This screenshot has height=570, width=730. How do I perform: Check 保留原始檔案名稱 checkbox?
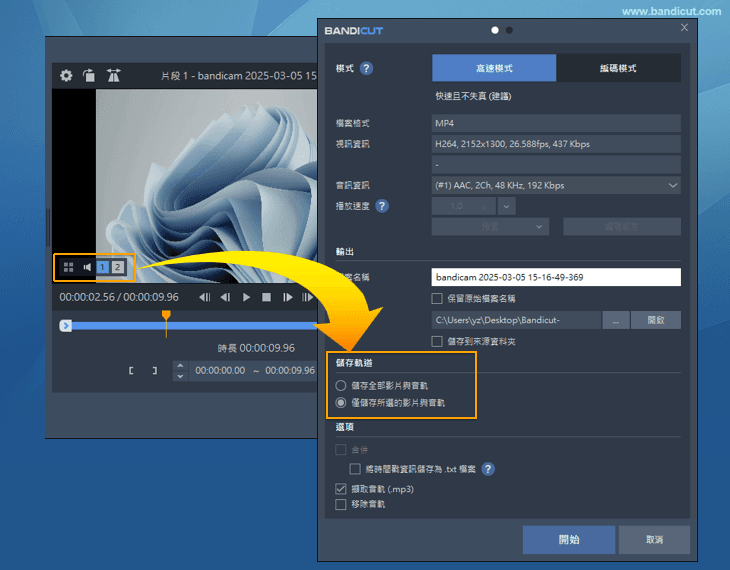(437, 299)
